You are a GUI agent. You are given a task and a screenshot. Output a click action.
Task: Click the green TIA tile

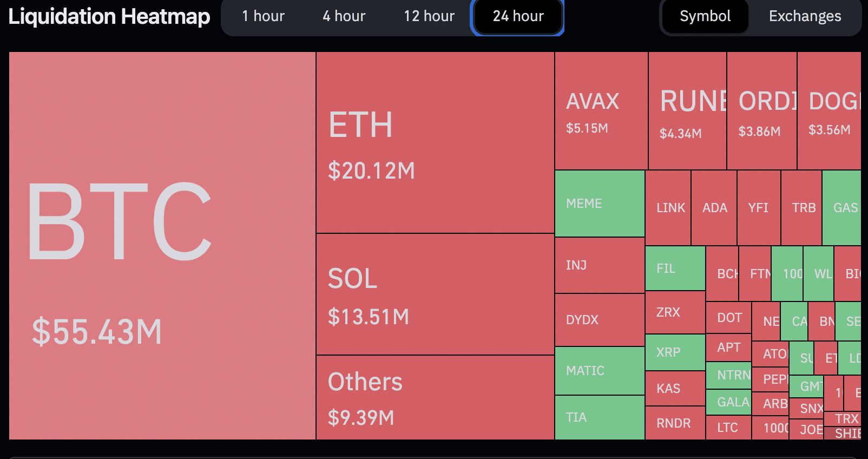click(x=600, y=417)
